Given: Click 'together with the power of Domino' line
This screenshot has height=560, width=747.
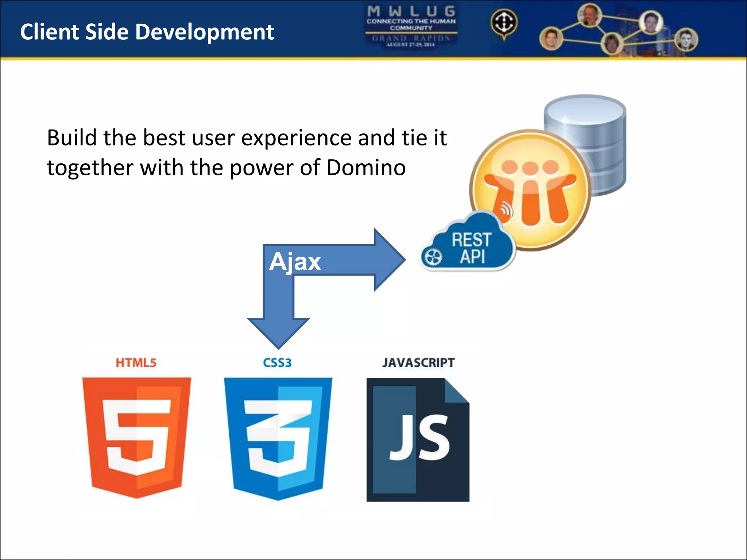Looking at the screenshot, I should [226, 168].
